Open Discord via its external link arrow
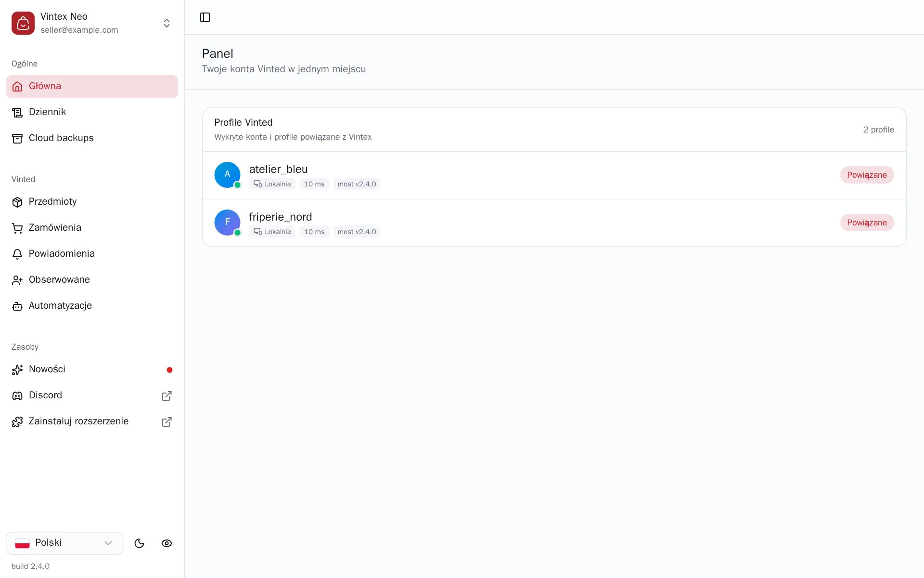Image resolution: width=924 pixels, height=578 pixels. (167, 396)
